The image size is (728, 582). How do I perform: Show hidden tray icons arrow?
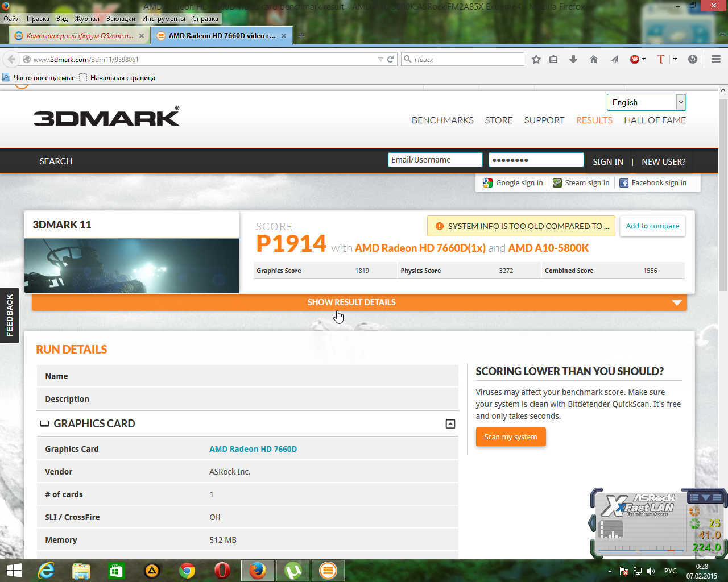click(610, 571)
